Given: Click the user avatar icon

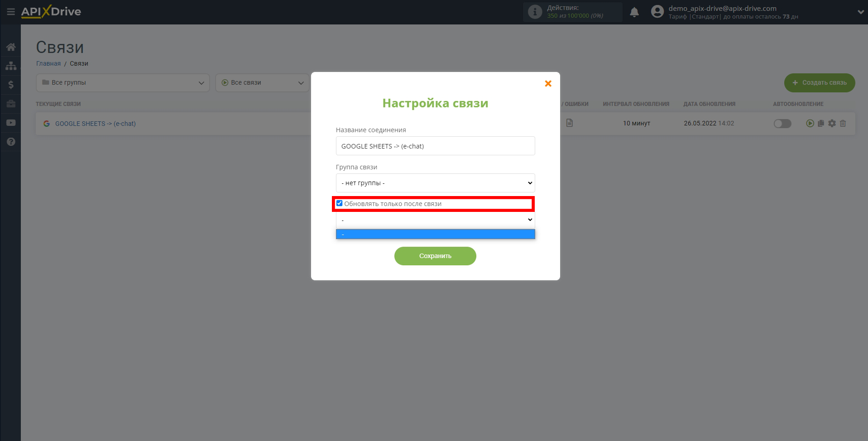Looking at the screenshot, I should click(657, 11).
